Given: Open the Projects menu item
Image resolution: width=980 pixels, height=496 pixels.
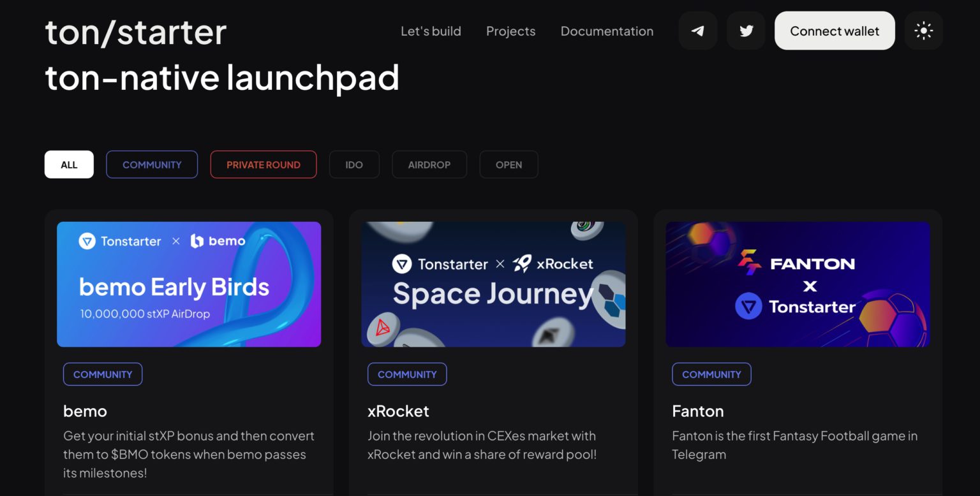Looking at the screenshot, I should pyautogui.click(x=510, y=31).
